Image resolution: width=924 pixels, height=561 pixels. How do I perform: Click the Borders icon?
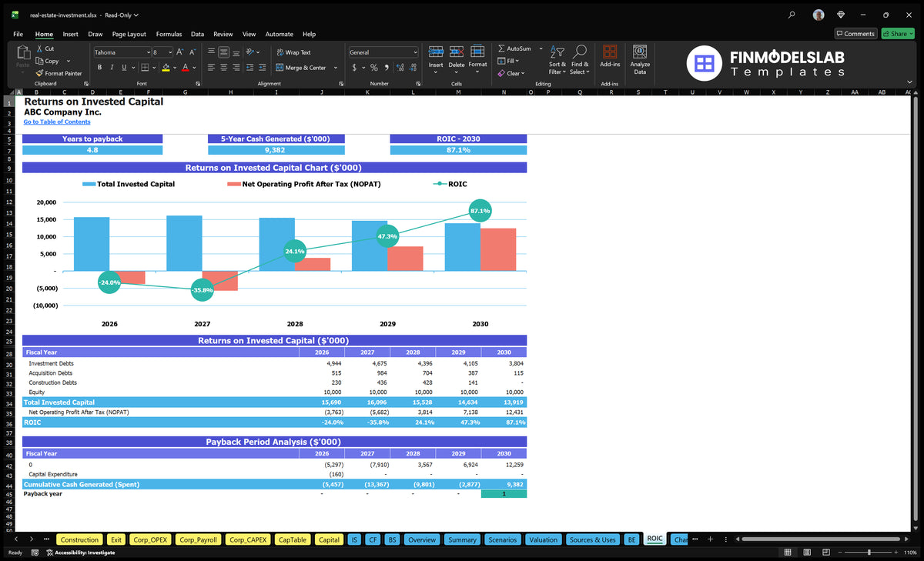point(145,68)
